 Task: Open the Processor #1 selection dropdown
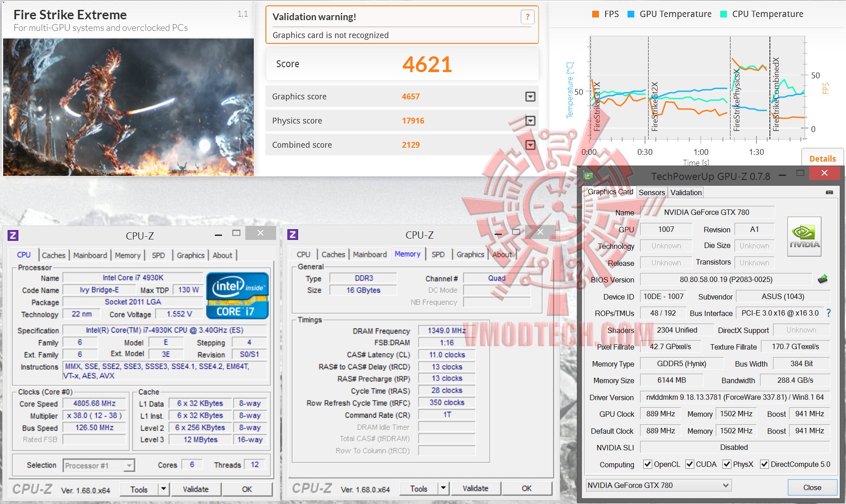[x=129, y=466]
